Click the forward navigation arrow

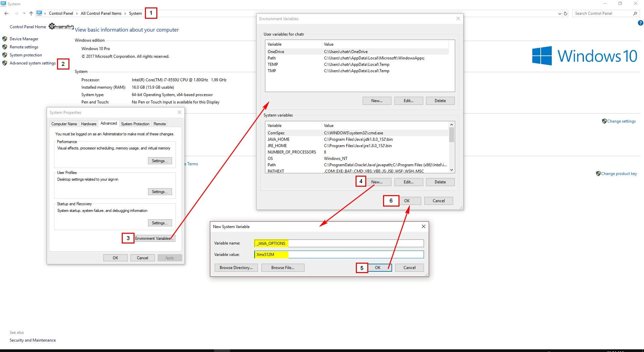(16, 13)
